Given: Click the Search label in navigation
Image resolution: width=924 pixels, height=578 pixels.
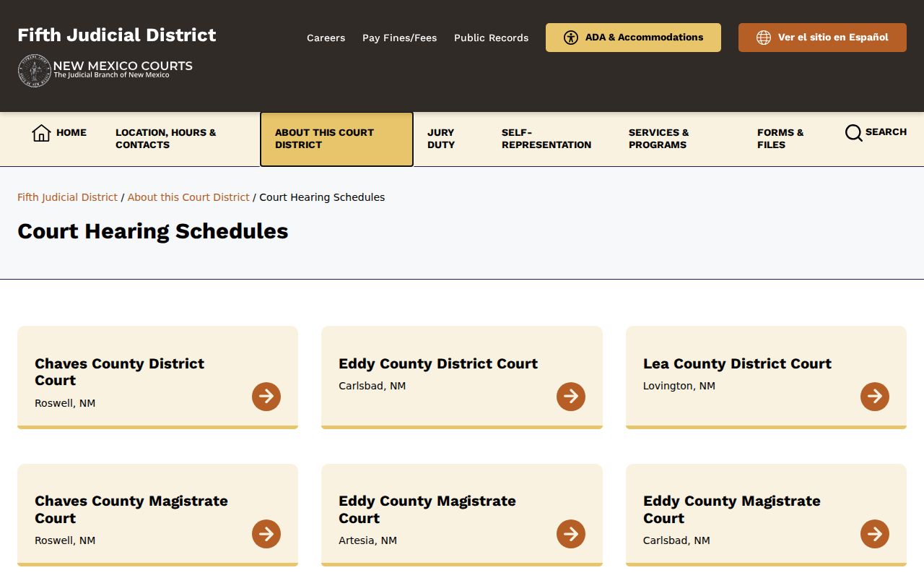Looking at the screenshot, I should [886, 132].
